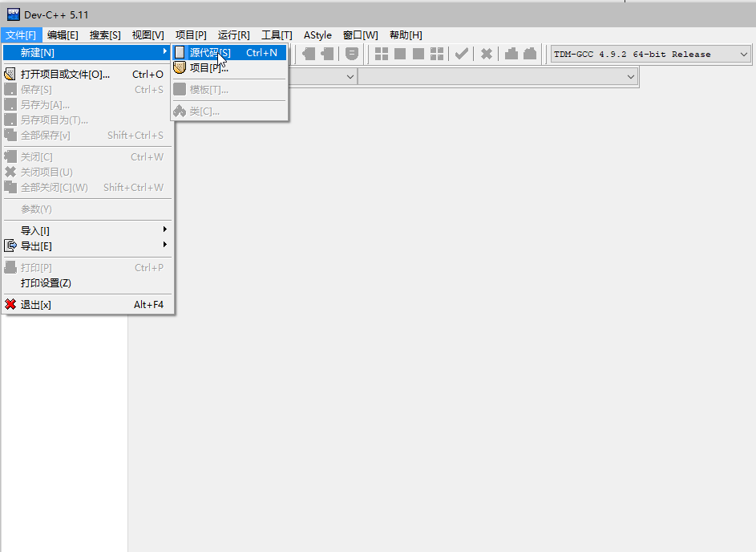The height and width of the screenshot is (552, 756).
Task: Click the 另存为[A]... menu entry
Action: [x=87, y=105]
